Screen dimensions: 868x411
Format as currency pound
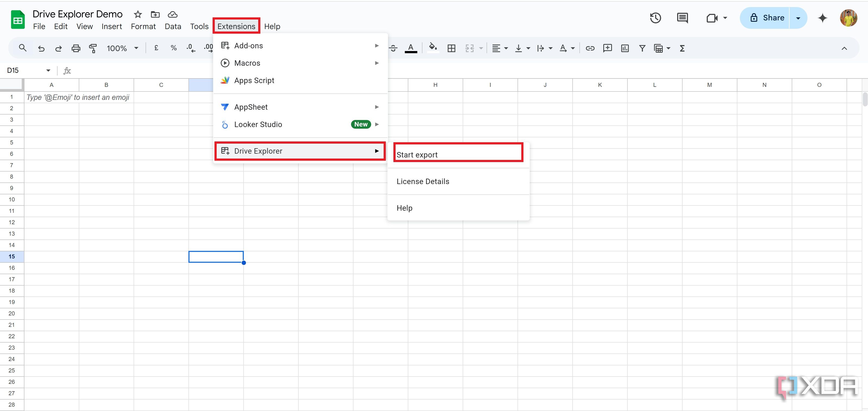[x=156, y=48]
